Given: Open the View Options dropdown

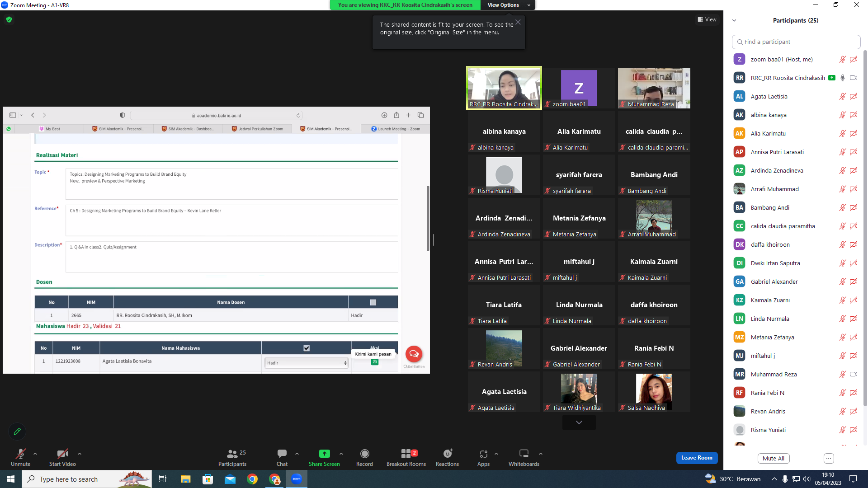Looking at the screenshot, I should [508, 5].
